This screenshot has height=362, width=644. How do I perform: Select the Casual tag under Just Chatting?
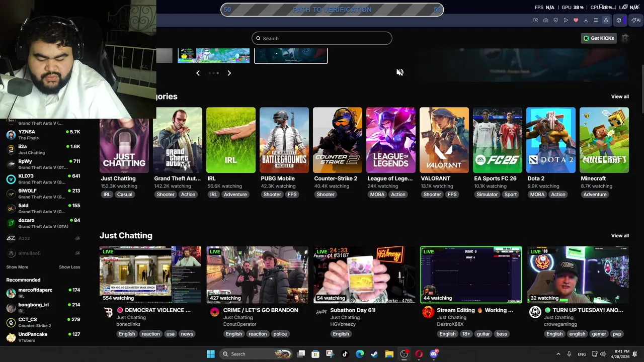[125, 195]
